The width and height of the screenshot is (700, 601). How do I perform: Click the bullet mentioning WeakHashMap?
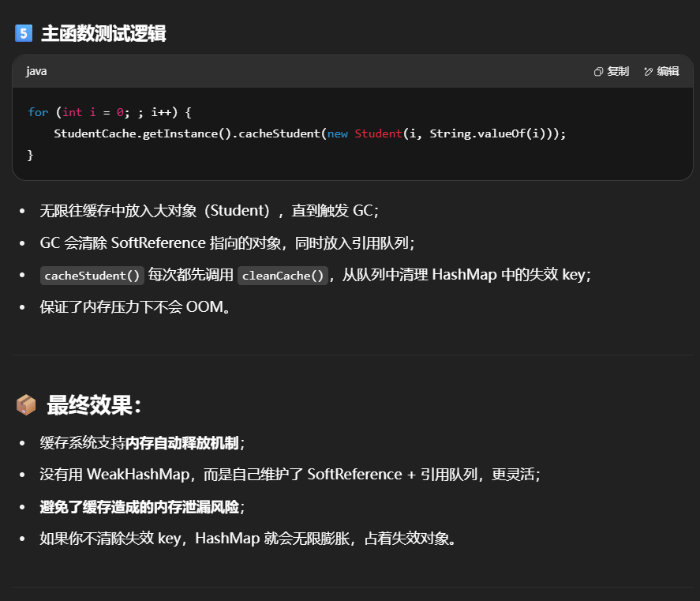tap(290, 475)
